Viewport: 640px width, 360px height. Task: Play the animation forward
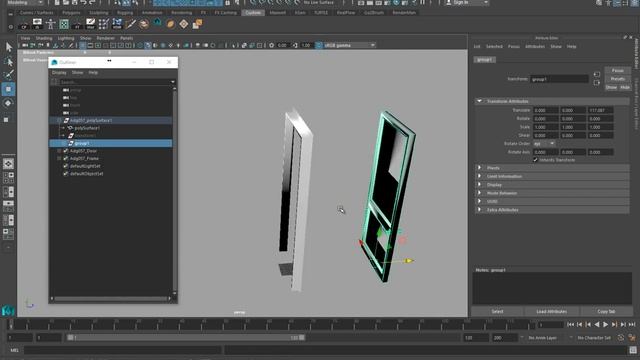tap(606, 324)
